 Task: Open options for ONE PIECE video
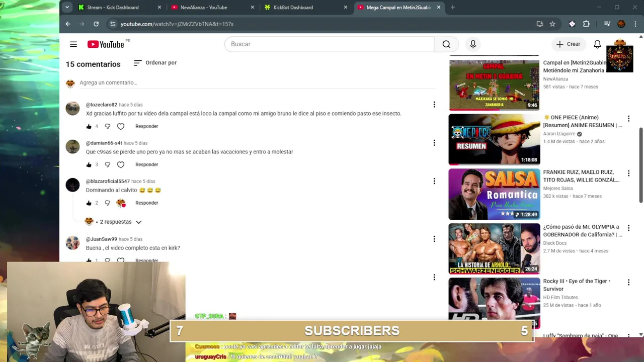point(628,119)
